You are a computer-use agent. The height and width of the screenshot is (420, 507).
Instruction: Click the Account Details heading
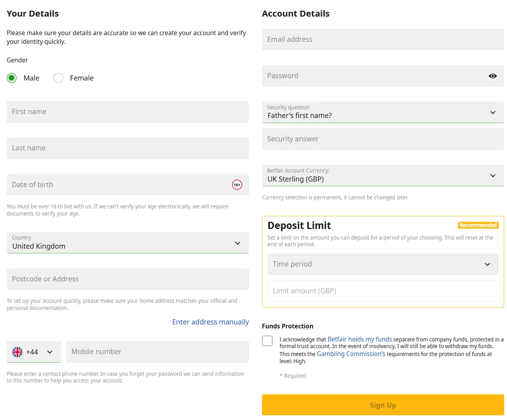(296, 14)
